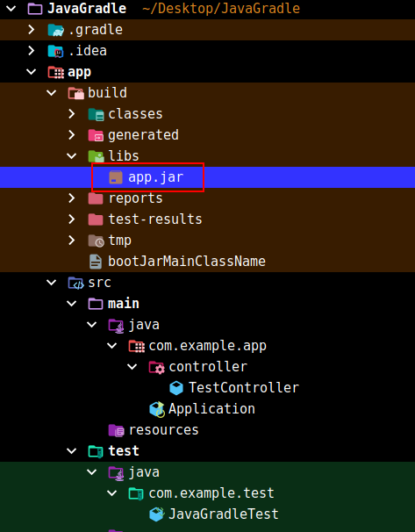The image size is (415, 532).
Task: Click the bootJarMainClassName text file icon
Action: pos(96,262)
